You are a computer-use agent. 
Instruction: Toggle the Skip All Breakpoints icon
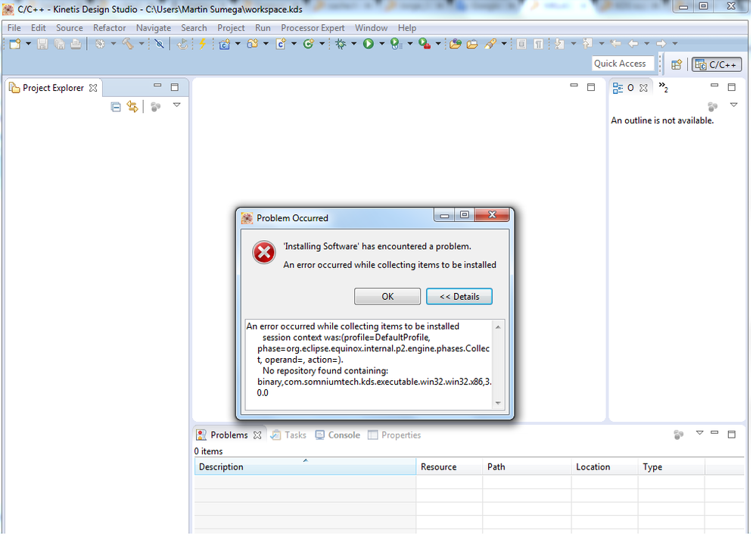point(159,44)
